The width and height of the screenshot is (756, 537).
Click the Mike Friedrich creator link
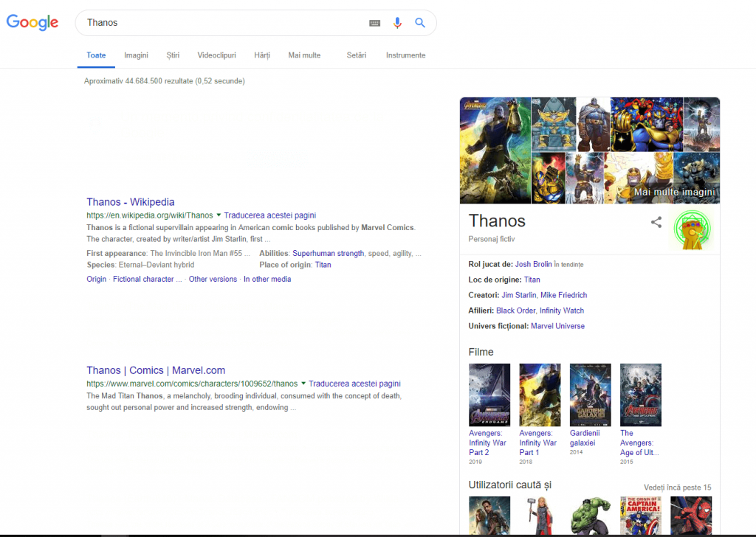click(x=563, y=295)
